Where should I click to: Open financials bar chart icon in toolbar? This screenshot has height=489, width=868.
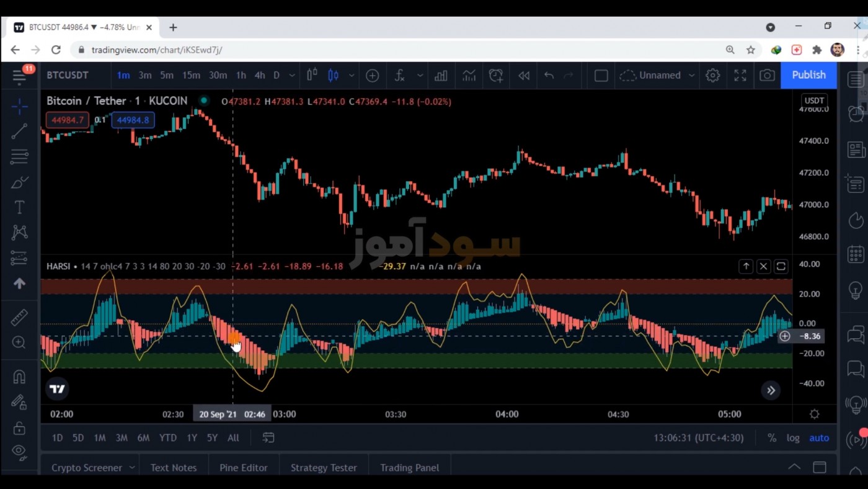441,75
